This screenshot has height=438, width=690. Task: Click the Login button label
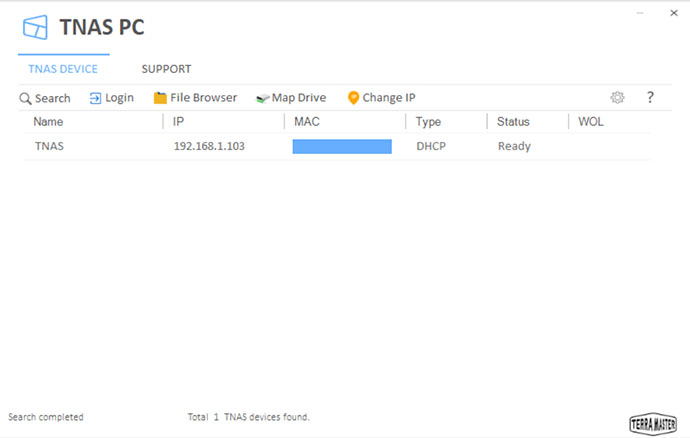(x=119, y=98)
